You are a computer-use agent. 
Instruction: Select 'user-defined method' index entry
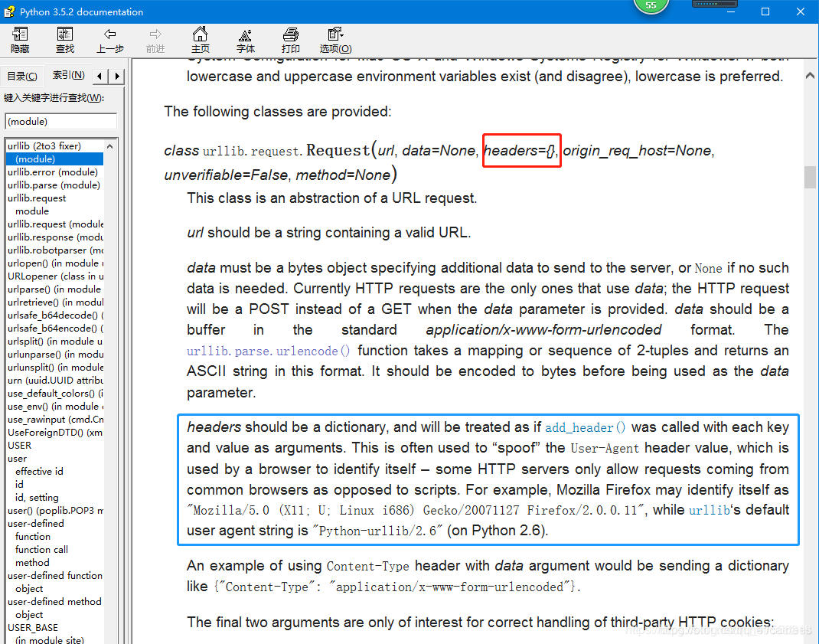point(54,602)
